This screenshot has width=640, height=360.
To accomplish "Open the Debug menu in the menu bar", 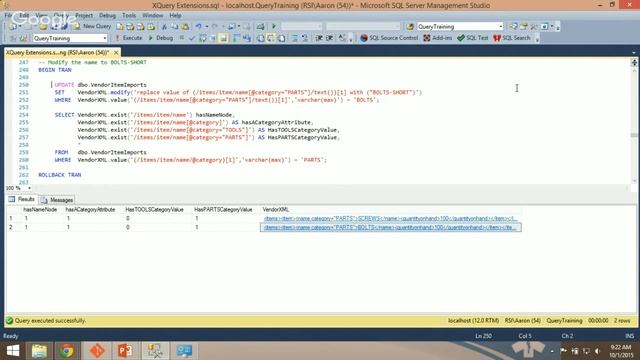I will click(x=107, y=15).
